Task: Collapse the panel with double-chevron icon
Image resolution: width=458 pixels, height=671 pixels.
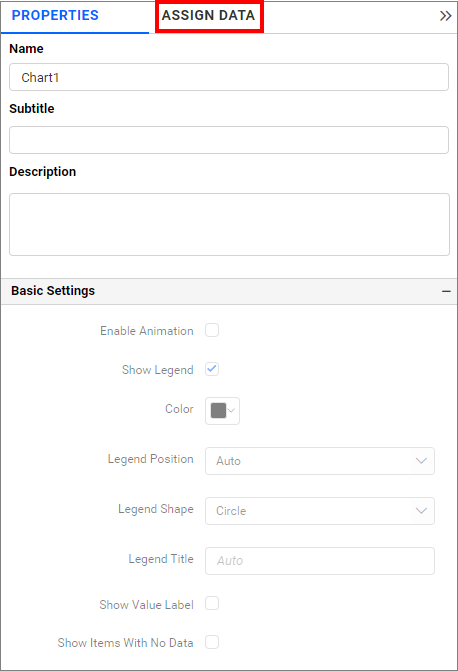Action: click(x=446, y=16)
